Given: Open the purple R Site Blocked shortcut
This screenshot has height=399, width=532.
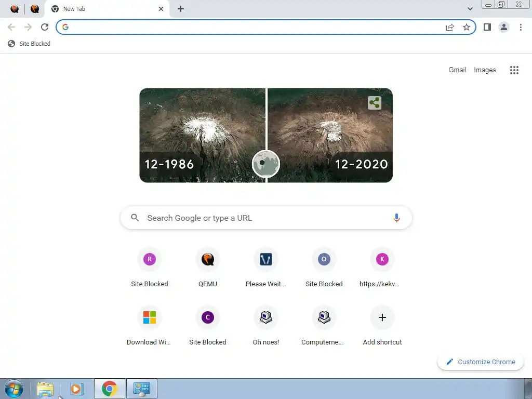Looking at the screenshot, I should point(150,268).
